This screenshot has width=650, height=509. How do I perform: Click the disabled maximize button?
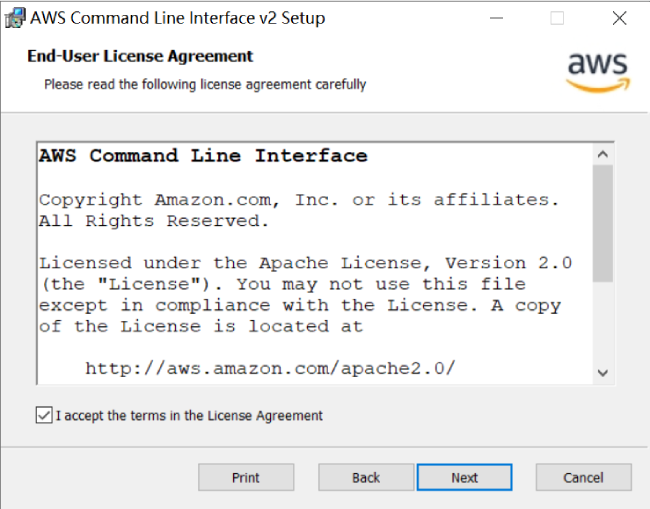[x=557, y=18]
